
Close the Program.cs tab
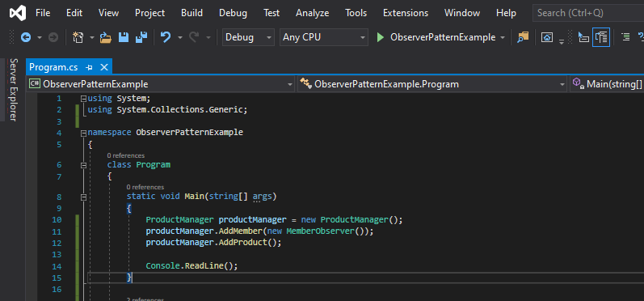104,67
